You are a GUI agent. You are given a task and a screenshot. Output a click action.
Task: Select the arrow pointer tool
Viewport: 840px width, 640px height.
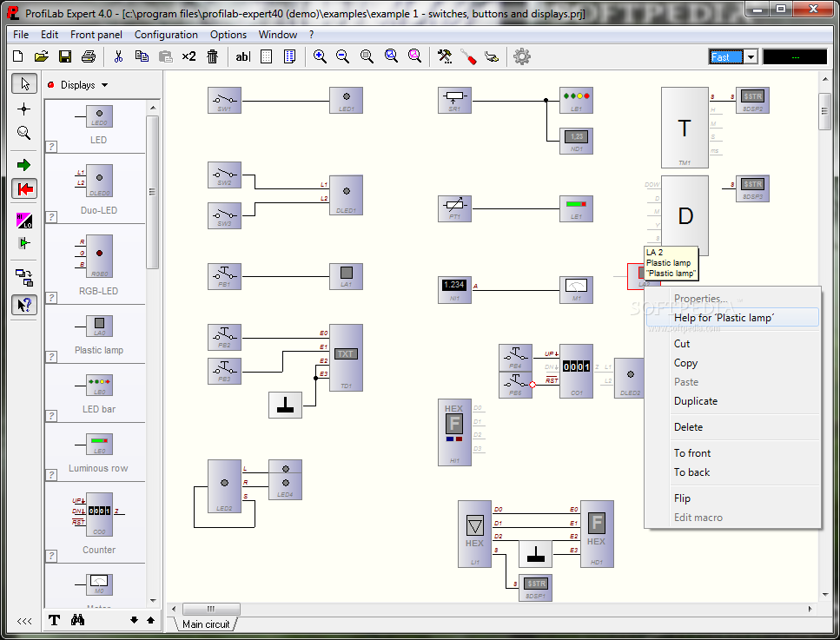click(x=24, y=83)
